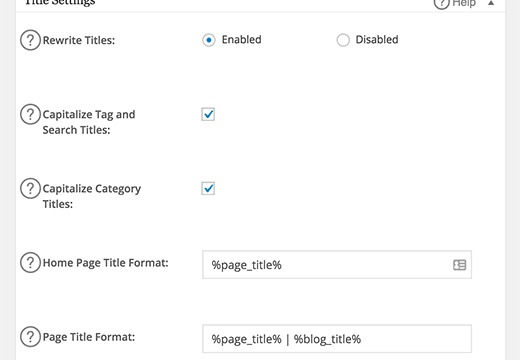
Task: Collapse the Title Settings panel arrow
Action: point(491,3)
